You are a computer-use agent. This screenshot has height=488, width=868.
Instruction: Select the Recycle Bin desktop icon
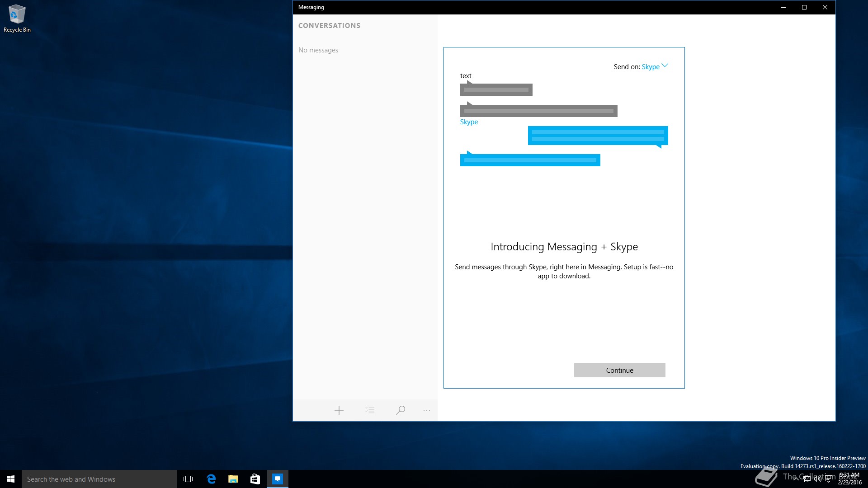click(x=17, y=19)
